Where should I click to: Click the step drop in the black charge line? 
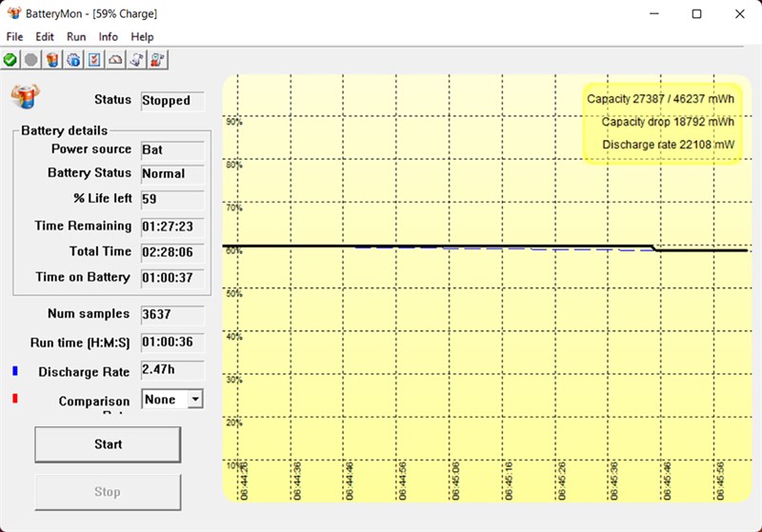tap(654, 248)
